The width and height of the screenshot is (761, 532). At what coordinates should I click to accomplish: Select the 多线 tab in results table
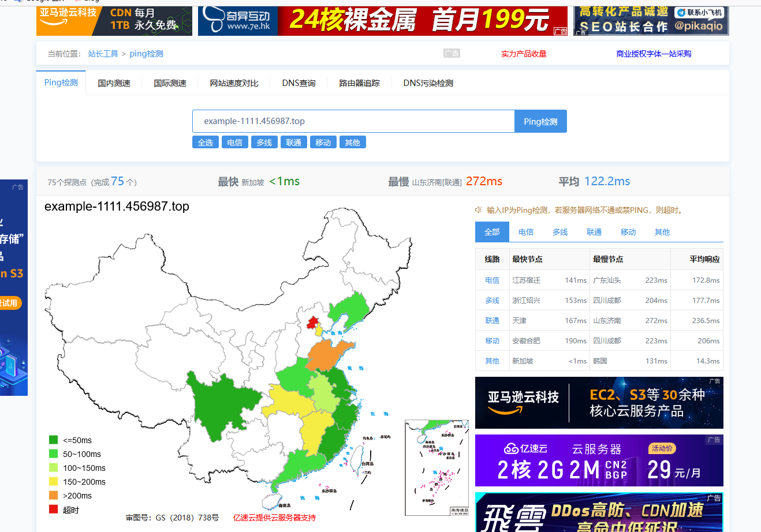click(x=560, y=232)
